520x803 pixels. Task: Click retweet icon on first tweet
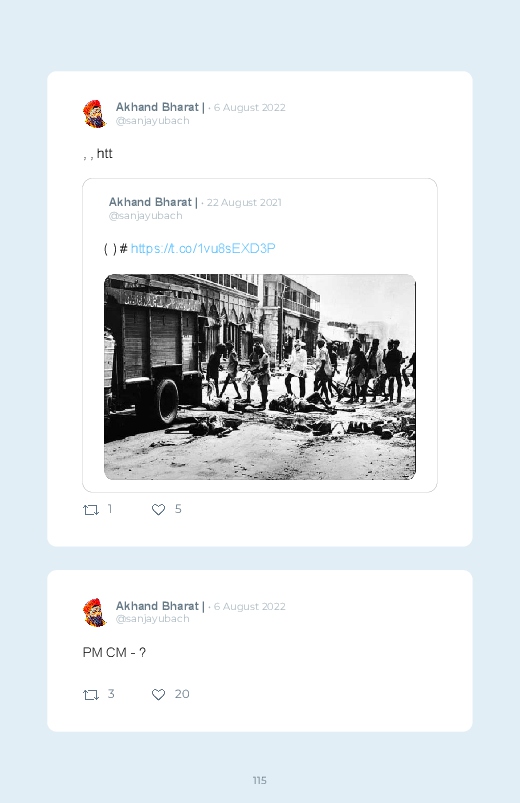tap(91, 510)
